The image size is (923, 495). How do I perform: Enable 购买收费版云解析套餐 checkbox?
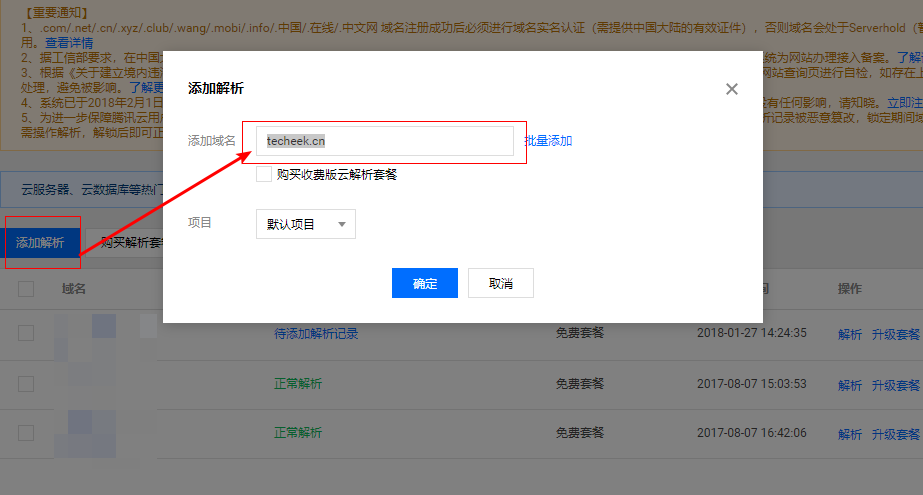(x=264, y=174)
